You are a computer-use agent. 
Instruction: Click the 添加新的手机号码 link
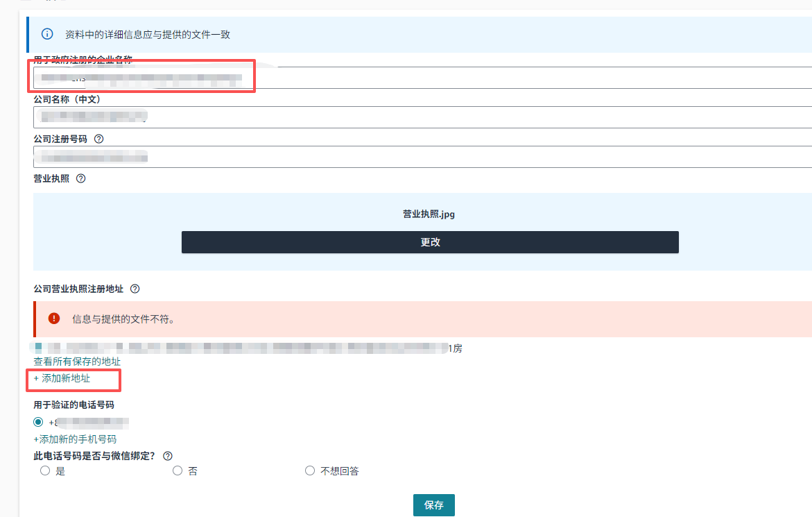pos(75,439)
